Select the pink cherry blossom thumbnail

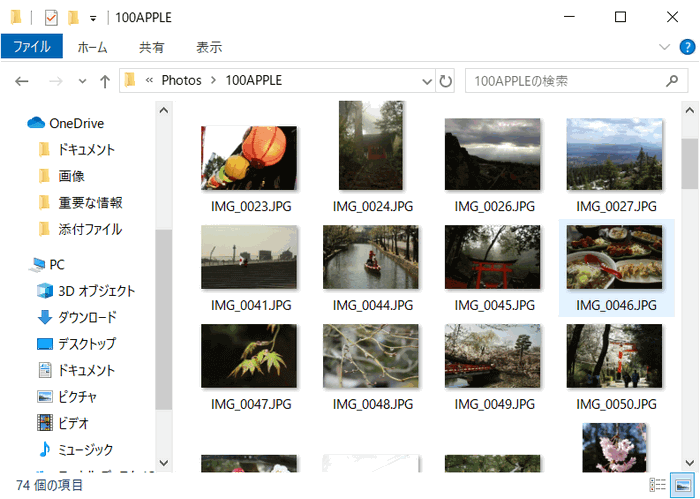(x=614, y=448)
